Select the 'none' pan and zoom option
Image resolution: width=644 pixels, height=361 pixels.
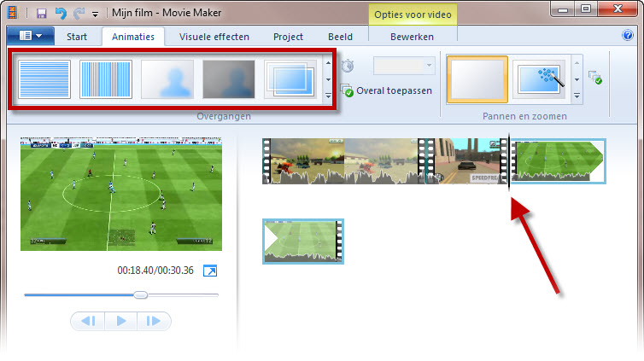tap(477, 79)
